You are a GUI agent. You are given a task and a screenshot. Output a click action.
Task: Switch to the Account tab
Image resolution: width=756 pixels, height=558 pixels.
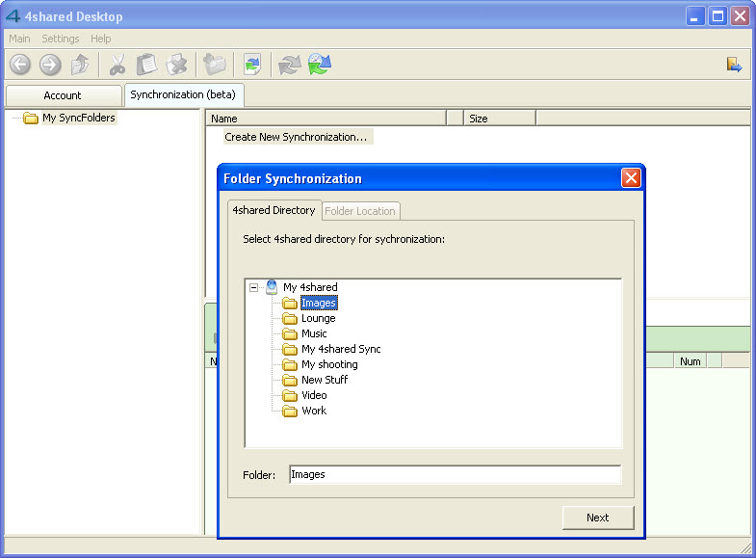[63, 95]
